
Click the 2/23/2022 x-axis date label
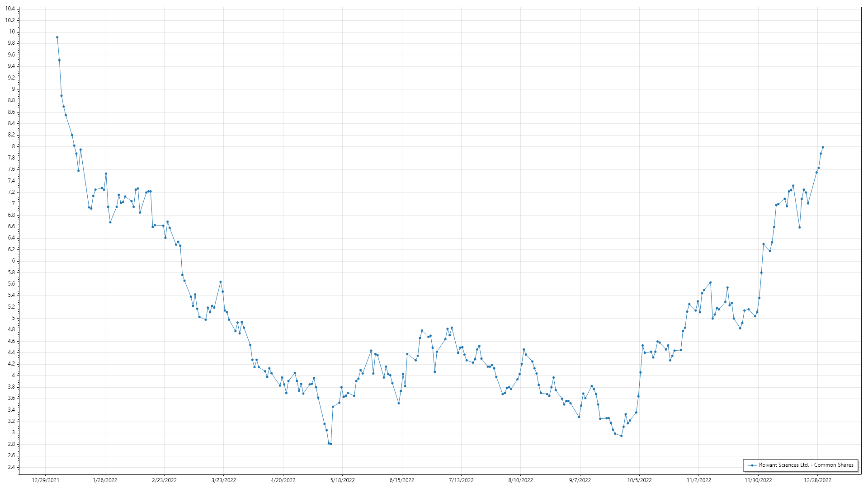[x=164, y=480]
